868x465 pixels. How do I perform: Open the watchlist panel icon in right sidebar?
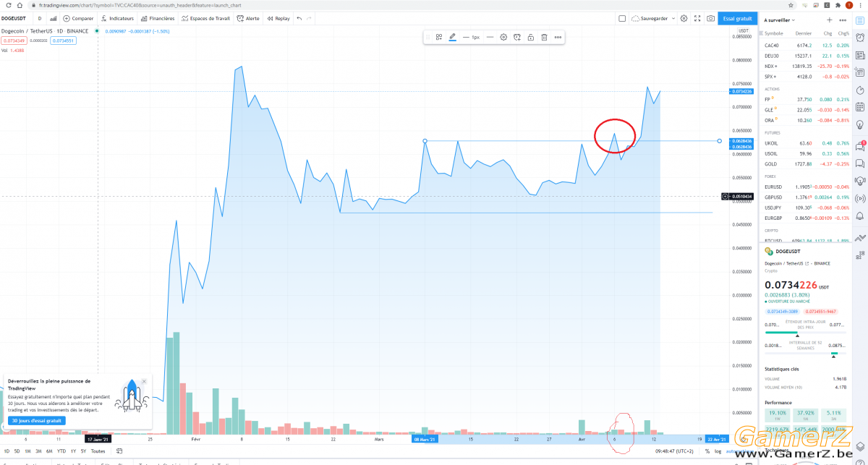(x=860, y=22)
